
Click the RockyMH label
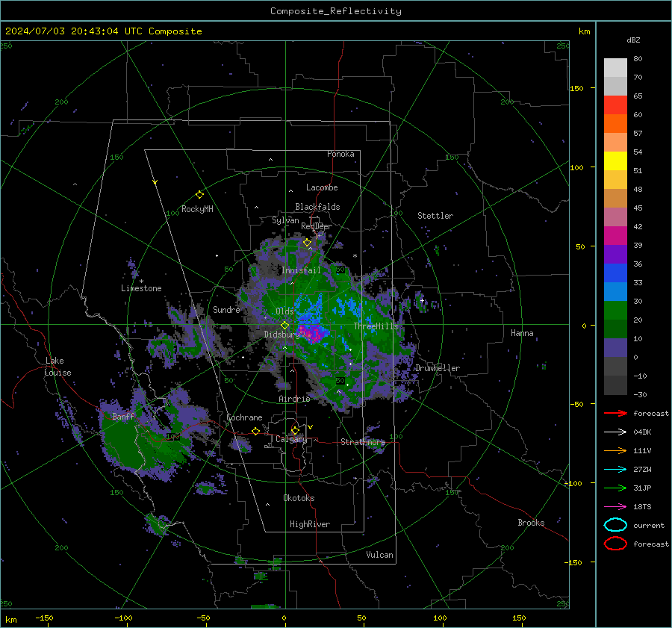tap(197, 209)
